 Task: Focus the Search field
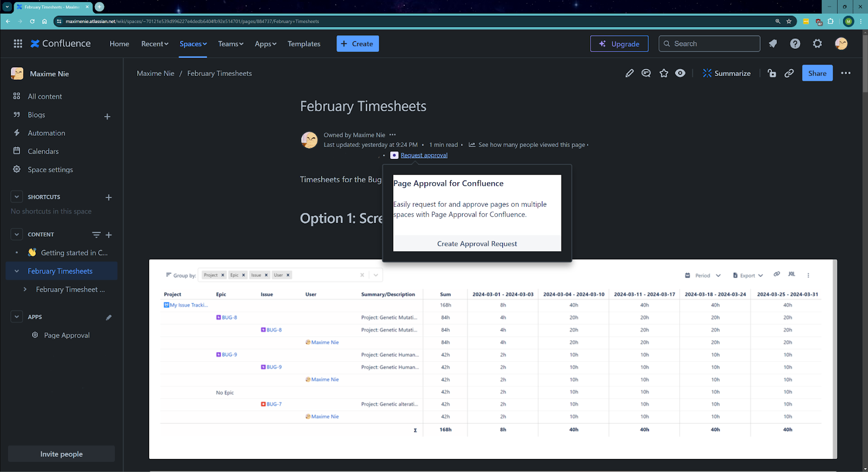[x=709, y=44]
